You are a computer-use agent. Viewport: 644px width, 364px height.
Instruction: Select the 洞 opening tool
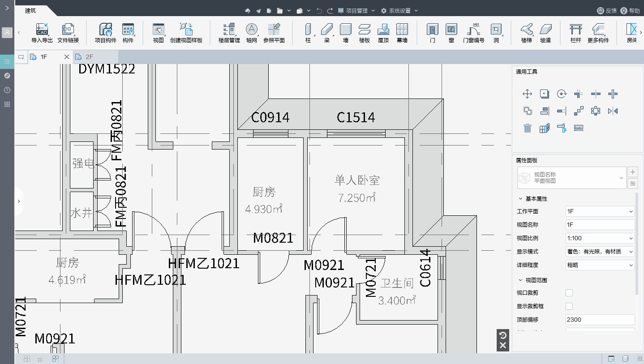496,33
